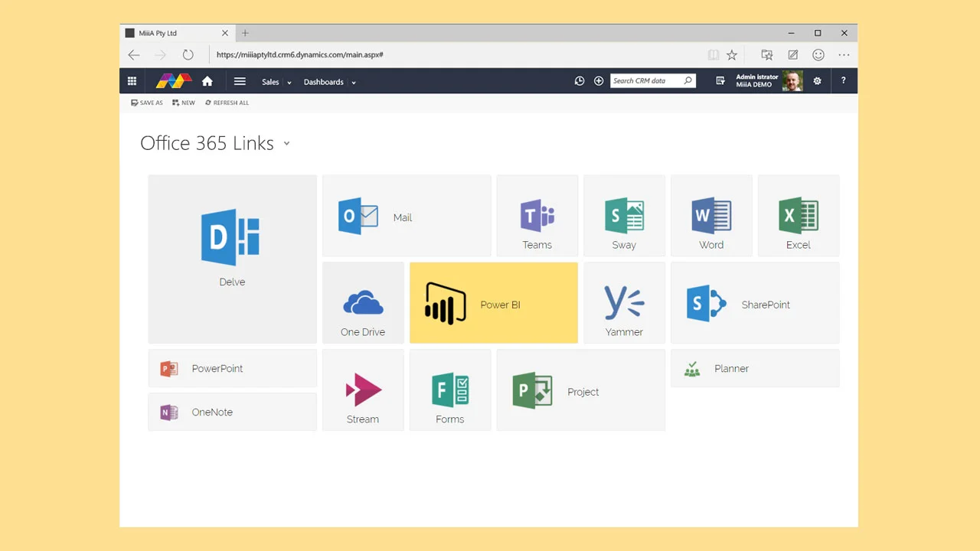Click the quick create plus icon

coord(599,81)
